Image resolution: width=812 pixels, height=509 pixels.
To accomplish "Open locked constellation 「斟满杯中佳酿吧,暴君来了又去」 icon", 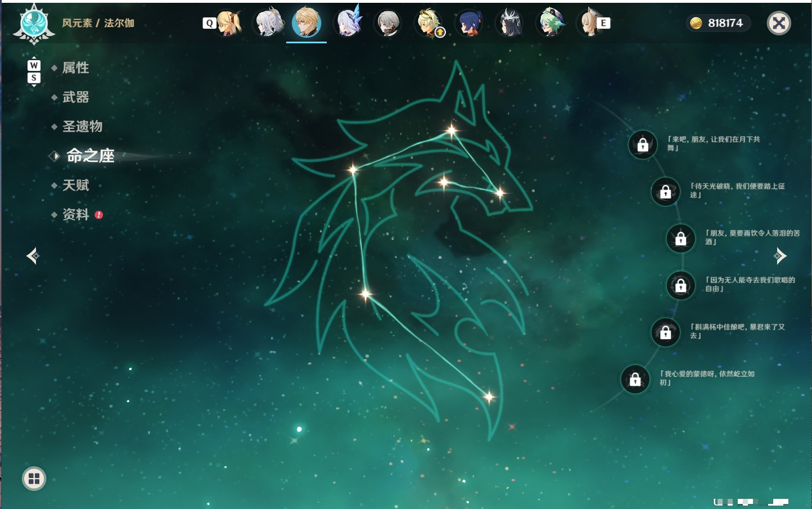I will [x=665, y=332].
